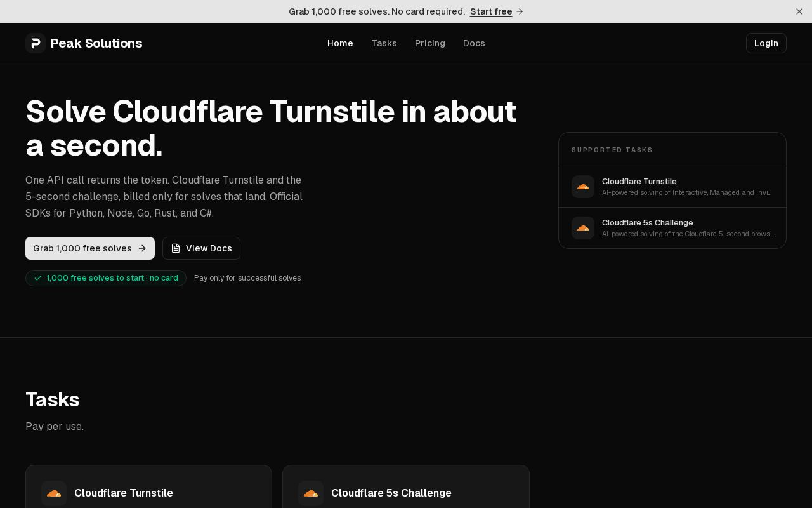
Task: Dismiss the promo banner with the X icon
Action: (x=799, y=11)
